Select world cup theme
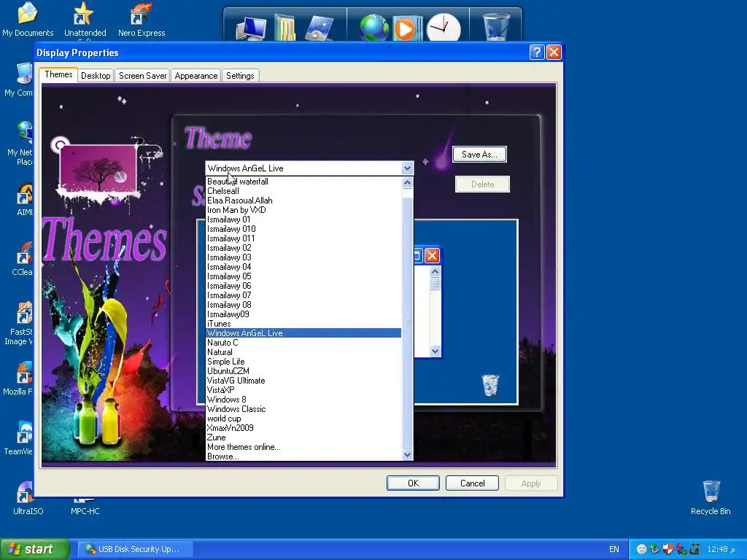 (303, 419)
